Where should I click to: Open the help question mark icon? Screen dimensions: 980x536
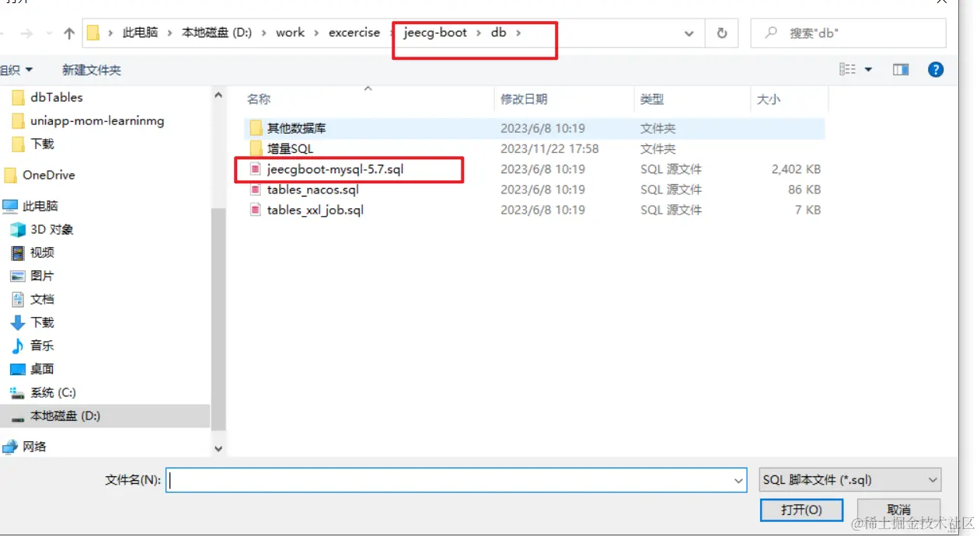pos(936,70)
